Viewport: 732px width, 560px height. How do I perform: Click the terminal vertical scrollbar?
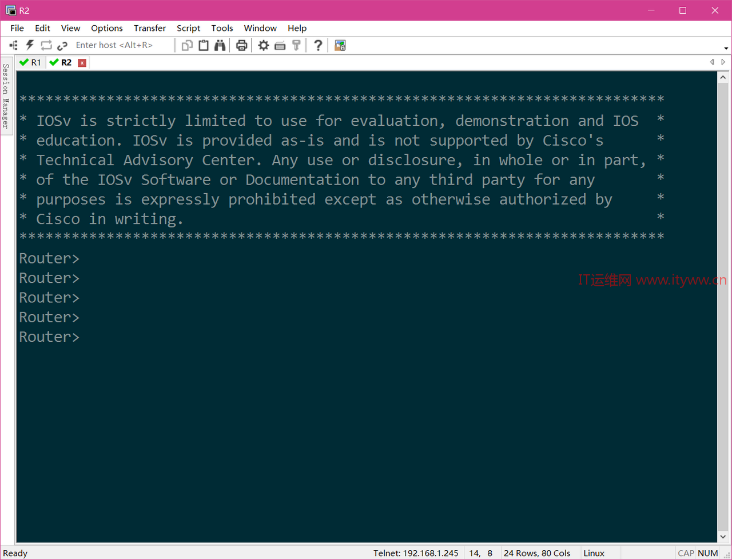click(x=722, y=307)
